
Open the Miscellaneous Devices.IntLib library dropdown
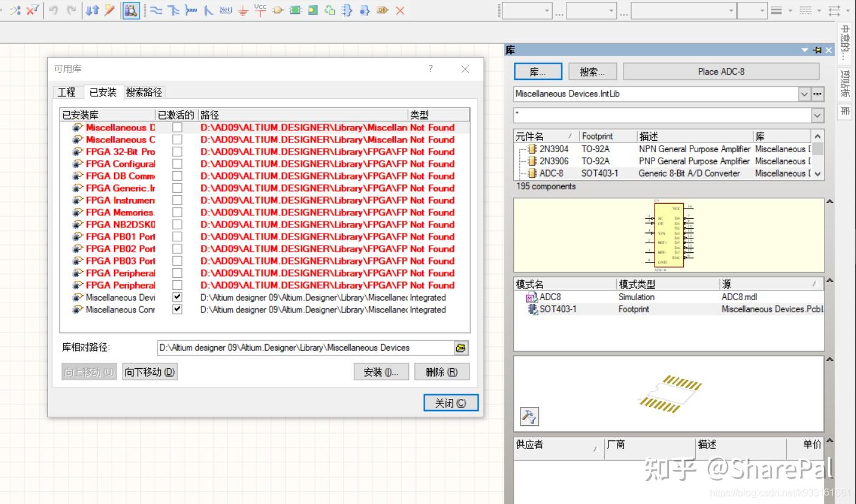803,94
